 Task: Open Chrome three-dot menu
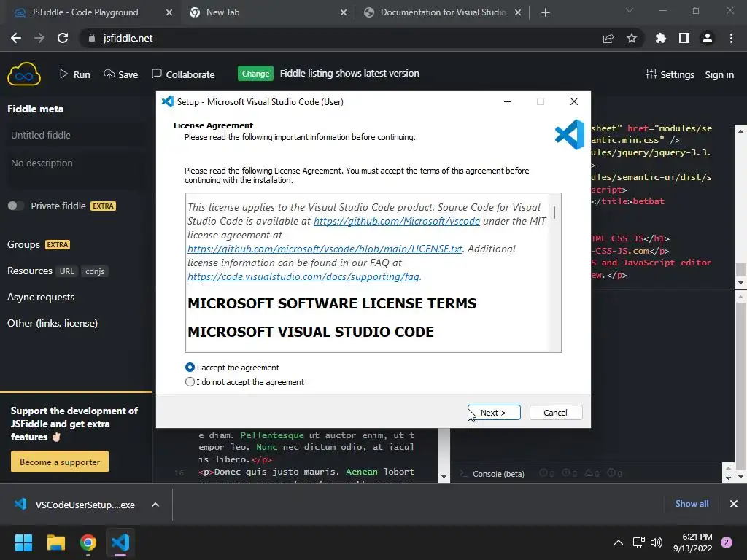(731, 38)
